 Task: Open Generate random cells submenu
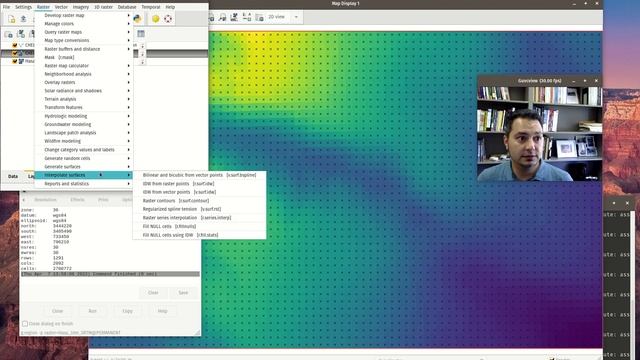click(x=84, y=158)
